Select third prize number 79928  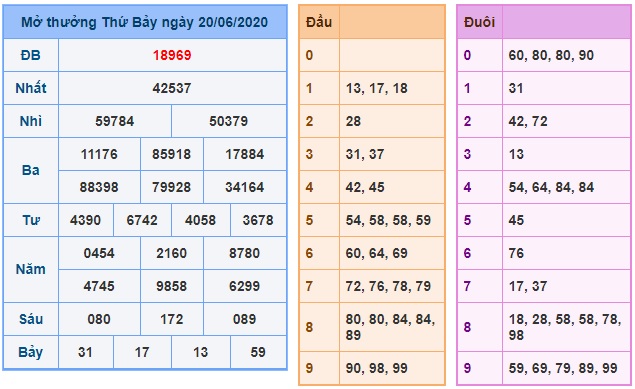click(x=172, y=187)
